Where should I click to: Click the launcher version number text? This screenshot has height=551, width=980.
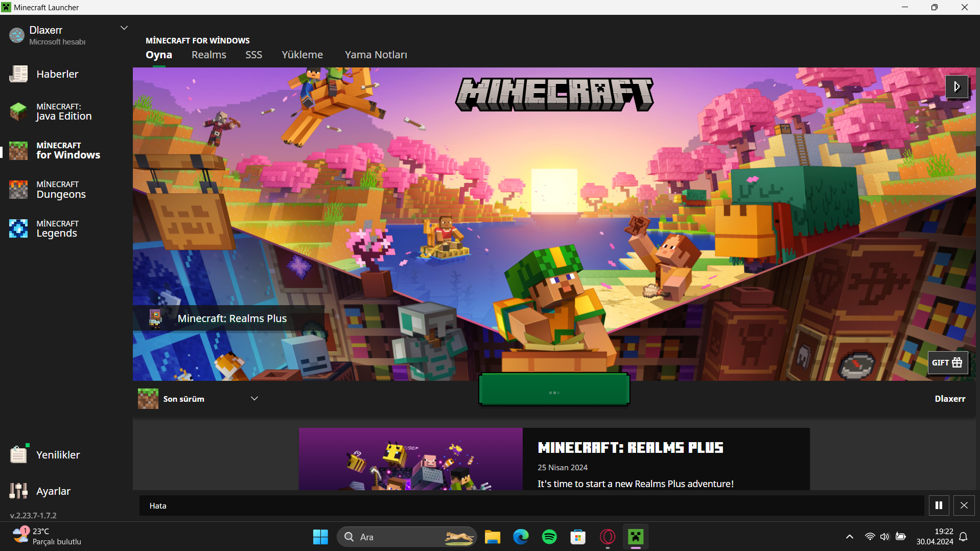[x=33, y=516]
